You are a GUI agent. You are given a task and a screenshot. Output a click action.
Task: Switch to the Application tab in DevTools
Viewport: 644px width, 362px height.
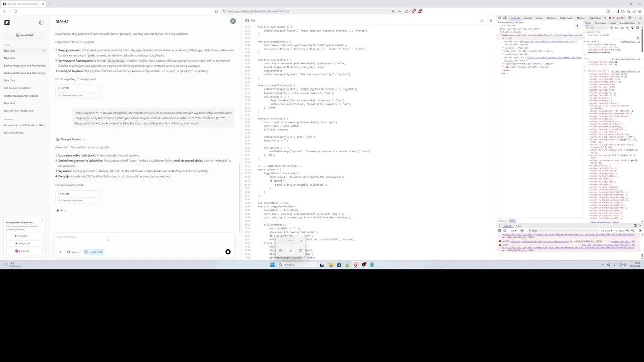595,18
